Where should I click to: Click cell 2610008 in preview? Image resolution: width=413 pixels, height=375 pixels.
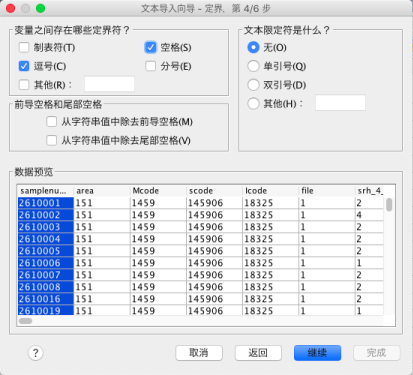(46, 287)
